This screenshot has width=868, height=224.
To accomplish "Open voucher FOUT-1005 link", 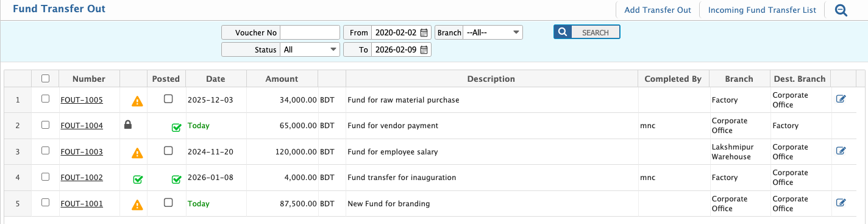I will tap(82, 100).
